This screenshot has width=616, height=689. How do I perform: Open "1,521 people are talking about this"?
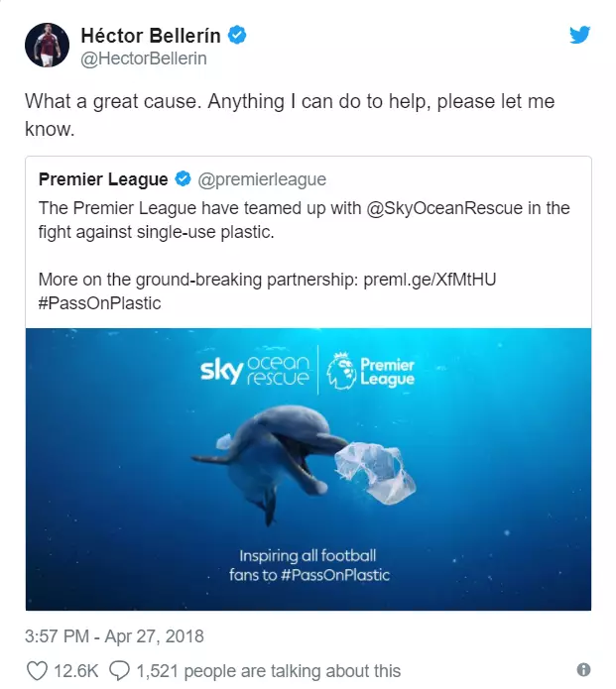(269, 671)
